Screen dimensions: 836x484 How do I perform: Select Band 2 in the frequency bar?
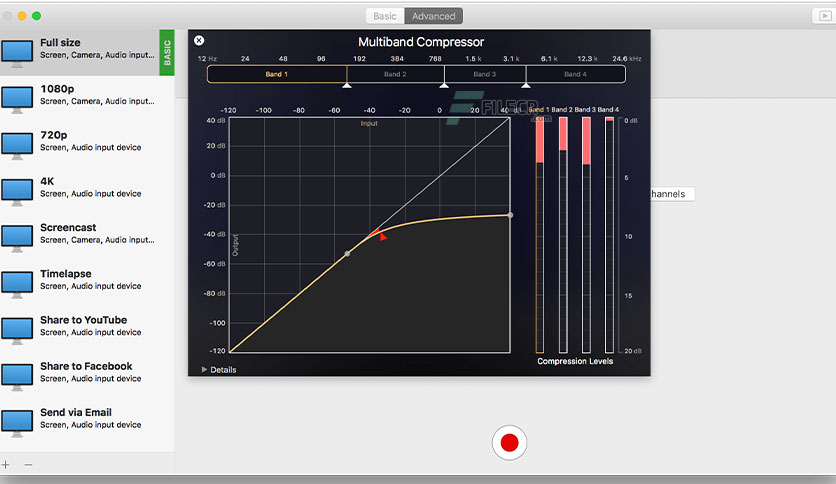pyautogui.click(x=395, y=74)
